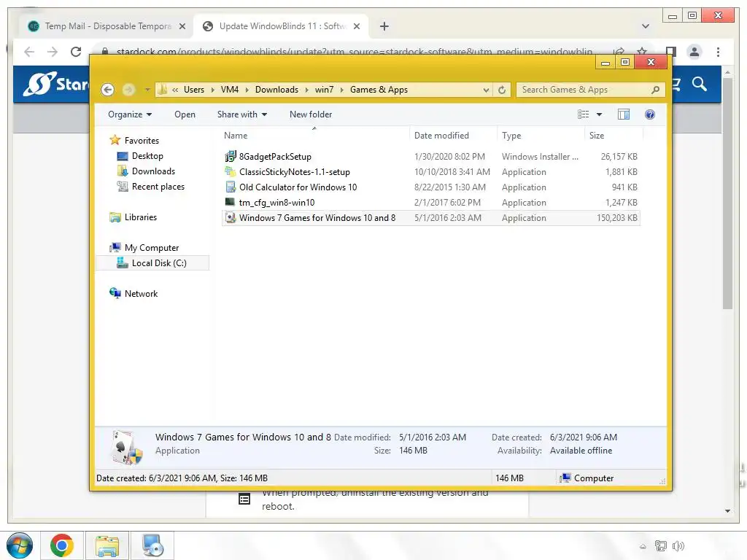Viewport: 747px width, 560px height.
Task: Click the network icon in system tray
Action: click(660, 546)
